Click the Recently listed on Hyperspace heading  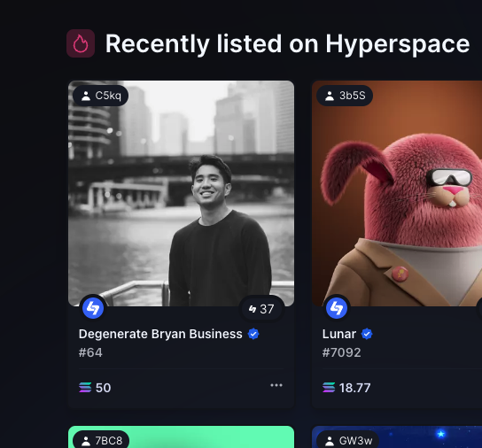coord(287,44)
